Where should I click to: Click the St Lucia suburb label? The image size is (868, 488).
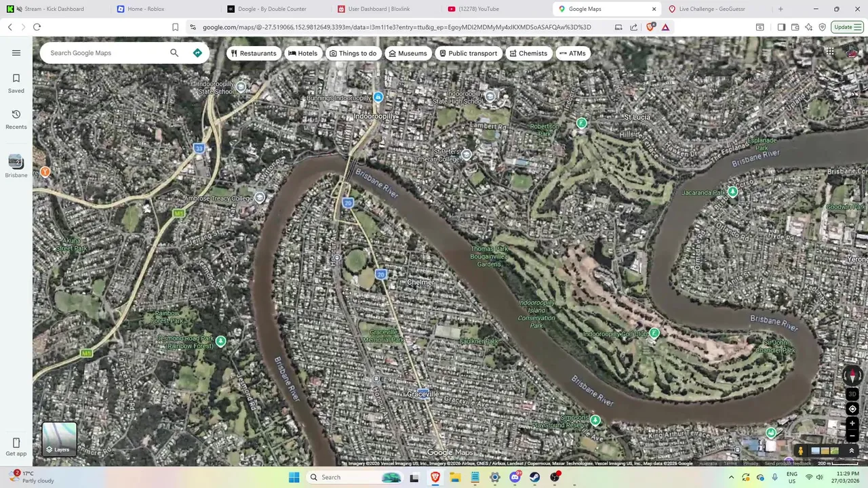[637, 117]
